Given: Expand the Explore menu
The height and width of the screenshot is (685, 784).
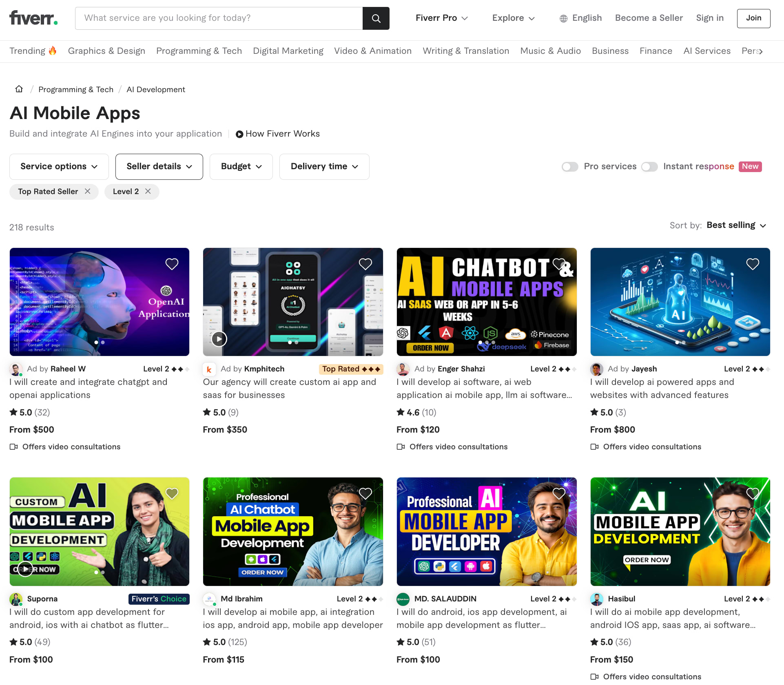Looking at the screenshot, I should coord(513,18).
